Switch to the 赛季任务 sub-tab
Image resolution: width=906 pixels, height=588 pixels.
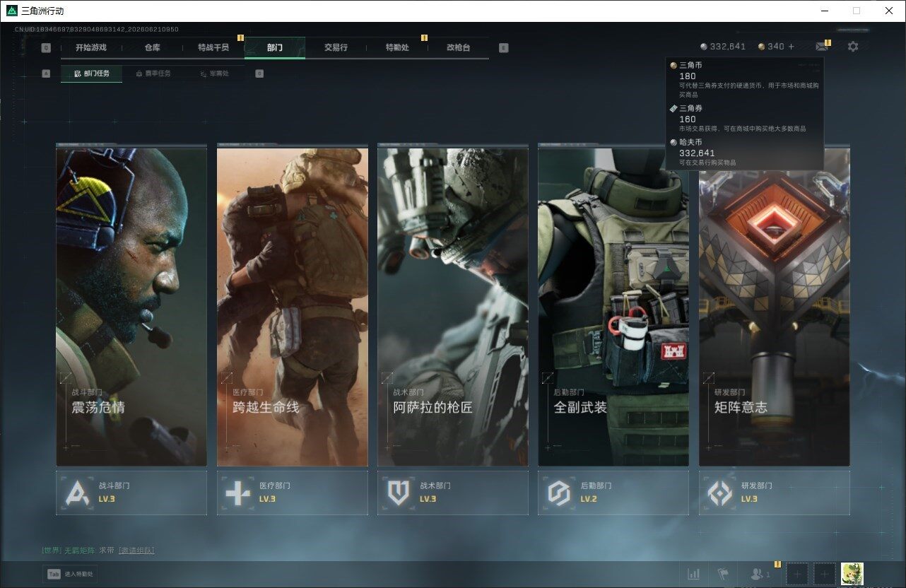click(153, 73)
